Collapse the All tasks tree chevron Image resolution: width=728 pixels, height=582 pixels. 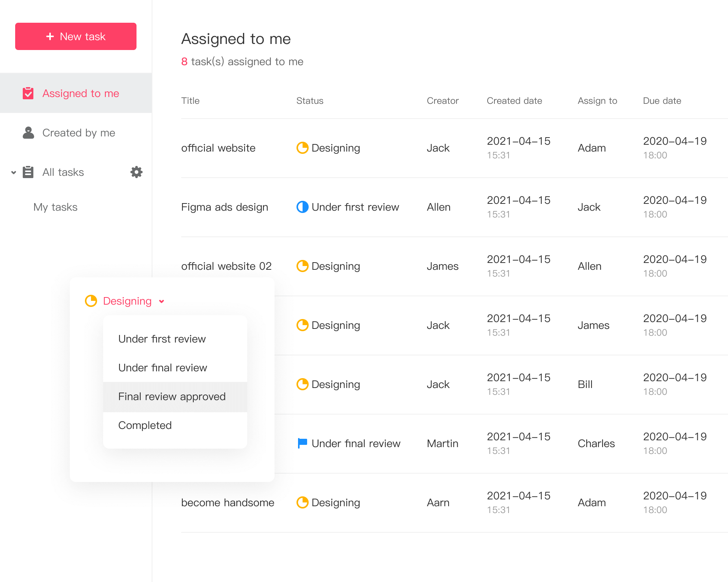tap(14, 172)
